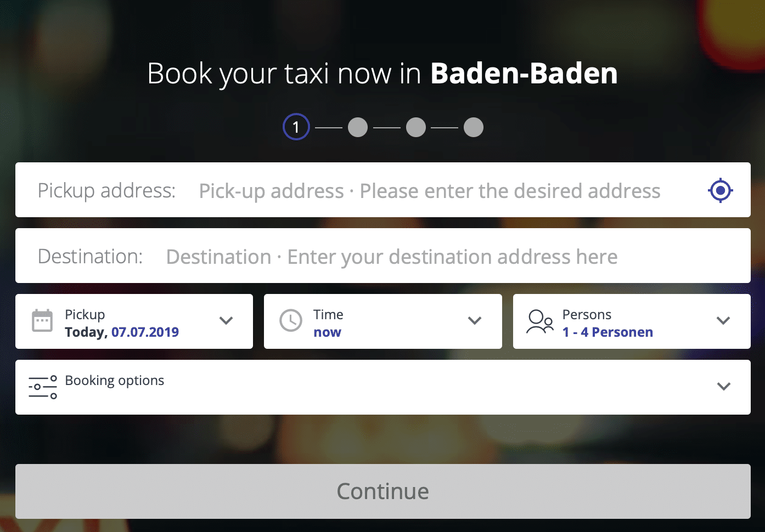The height and width of the screenshot is (532, 765).
Task: Click the calendar icon in Pickup
Action: coord(42,321)
